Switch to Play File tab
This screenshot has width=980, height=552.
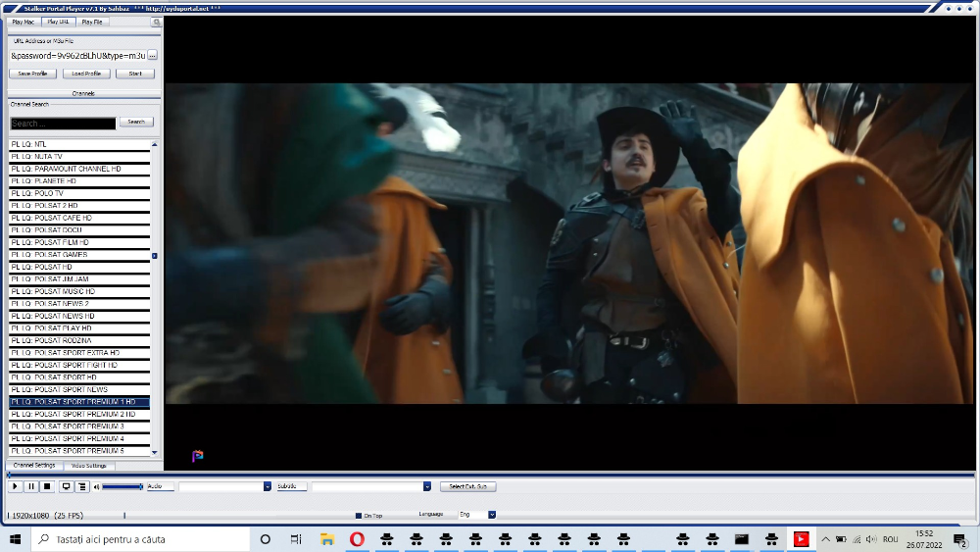click(x=92, y=22)
